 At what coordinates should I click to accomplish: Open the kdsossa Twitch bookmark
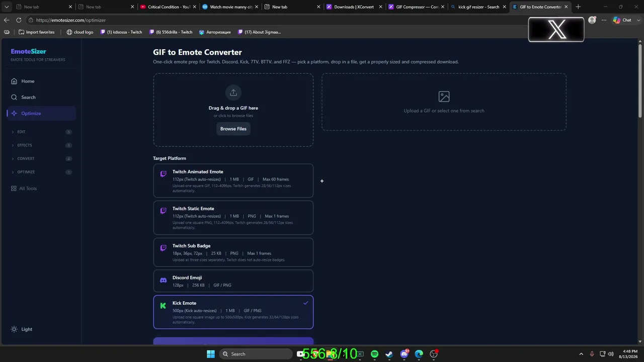tap(121, 32)
